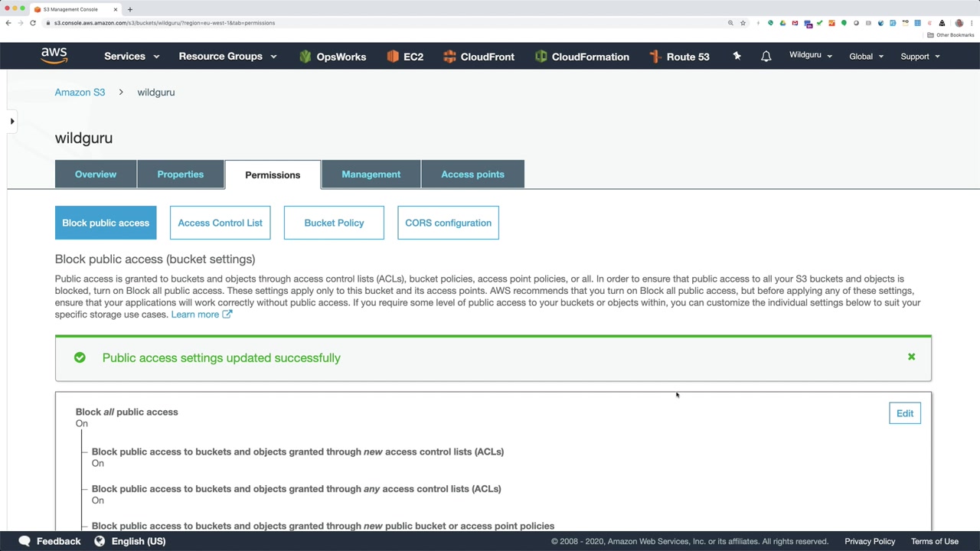Expand the Support dropdown menu
The height and width of the screenshot is (551, 980).
click(x=920, y=57)
